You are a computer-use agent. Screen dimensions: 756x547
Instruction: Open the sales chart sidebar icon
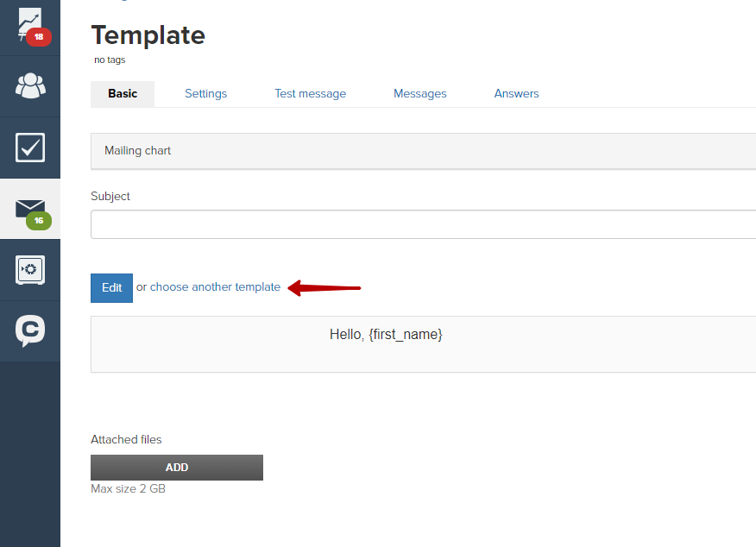[x=30, y=25]
